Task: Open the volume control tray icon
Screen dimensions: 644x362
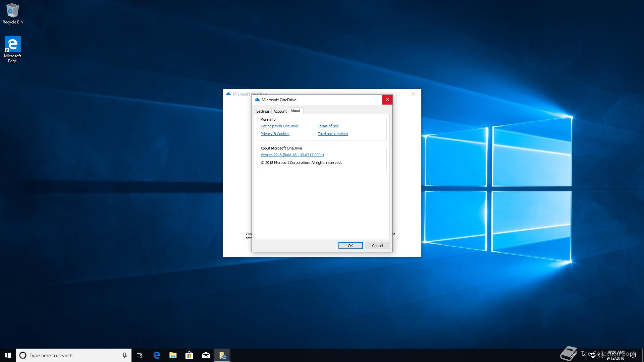Action: pos(600,355)
